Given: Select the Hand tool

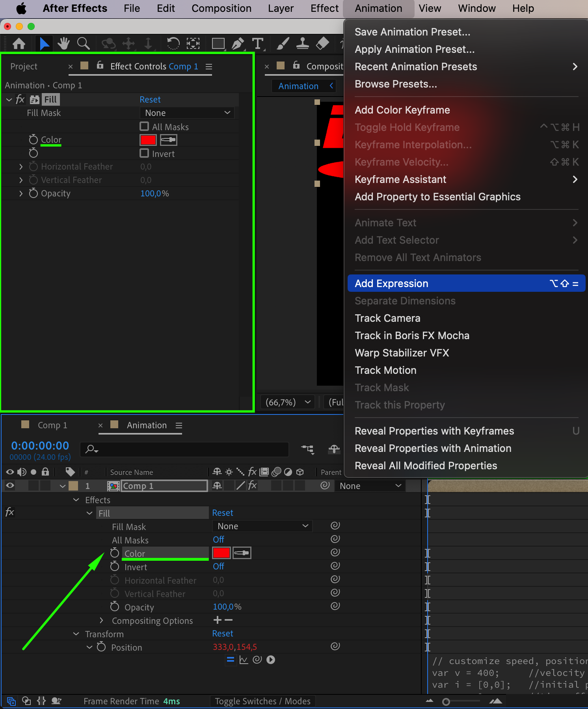Looking at the screenshot, I should [63, 43].
